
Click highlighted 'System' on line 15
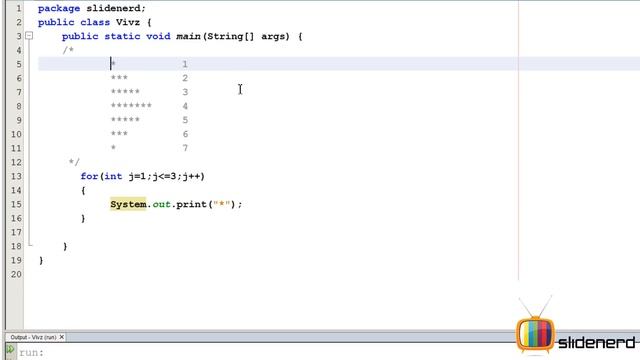pyautogui.click(x=128, y=204)
